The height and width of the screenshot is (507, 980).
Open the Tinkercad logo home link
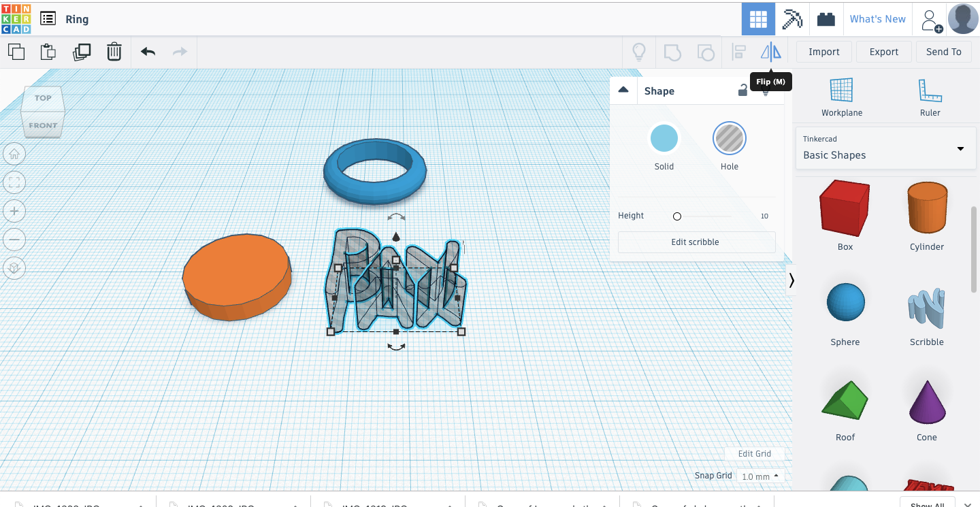16,19
